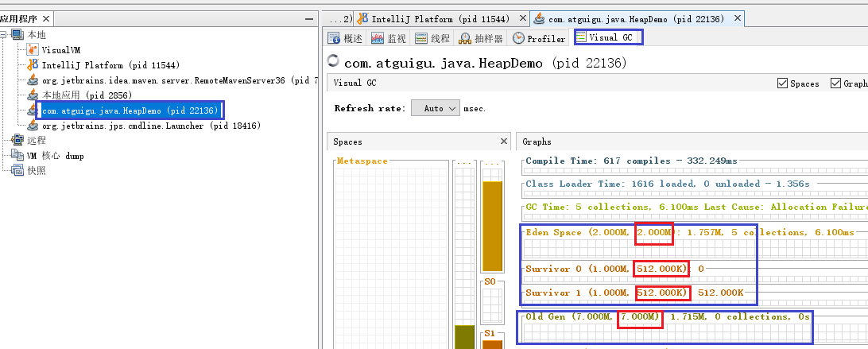Viewport: 868px width, 349px height.
Task: Toggle the Spaces checkbox
Action: coord(782,83)
